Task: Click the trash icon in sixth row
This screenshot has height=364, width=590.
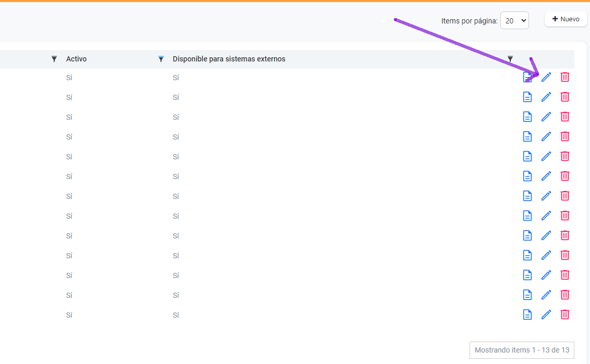Action: 564,176
